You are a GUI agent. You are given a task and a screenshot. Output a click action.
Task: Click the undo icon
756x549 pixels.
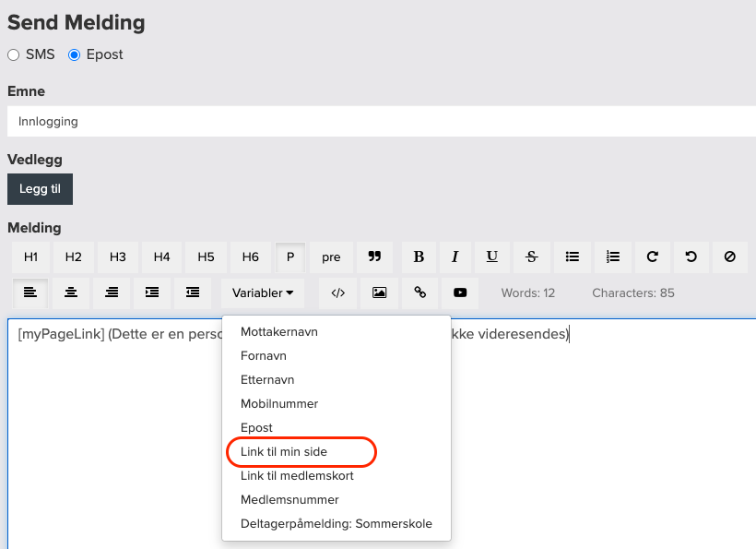click(x=691, y=257)
